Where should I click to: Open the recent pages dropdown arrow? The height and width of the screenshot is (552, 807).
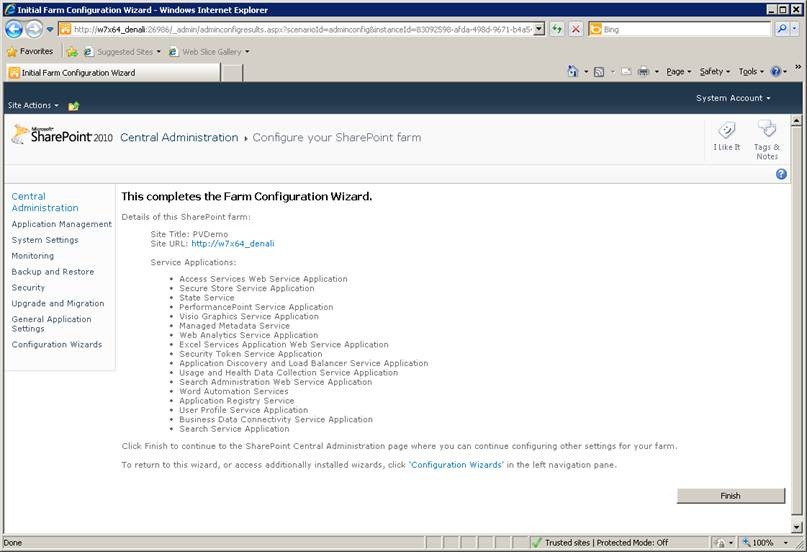click(x=50, y=29)
